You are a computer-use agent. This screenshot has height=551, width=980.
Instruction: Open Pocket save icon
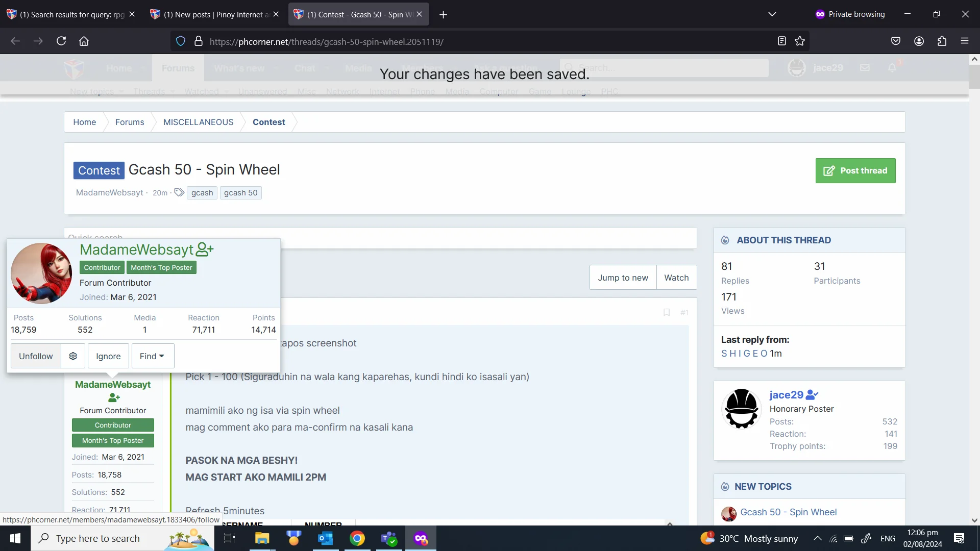pyautogui.click(x=896, y=41)
